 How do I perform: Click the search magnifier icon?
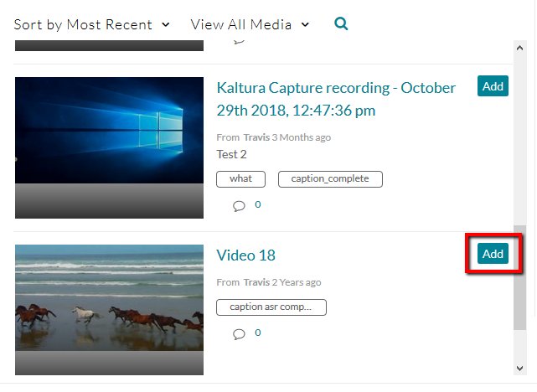coord(341,24)
